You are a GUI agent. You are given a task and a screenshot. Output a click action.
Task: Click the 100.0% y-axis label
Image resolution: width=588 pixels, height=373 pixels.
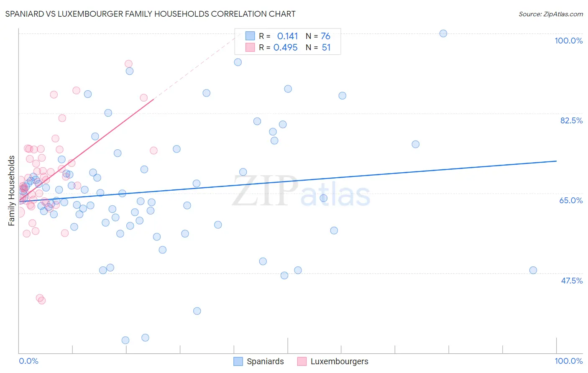[568, 41]
